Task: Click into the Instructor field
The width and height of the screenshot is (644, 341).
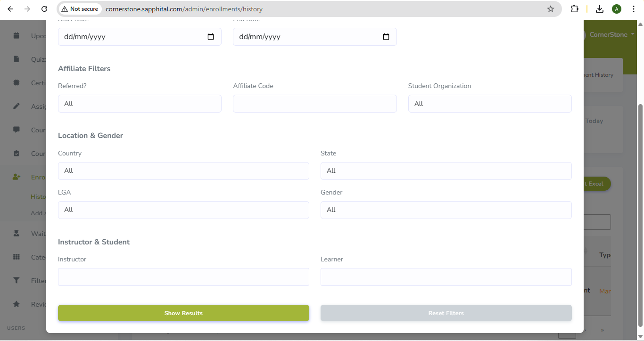Action: 183,277
